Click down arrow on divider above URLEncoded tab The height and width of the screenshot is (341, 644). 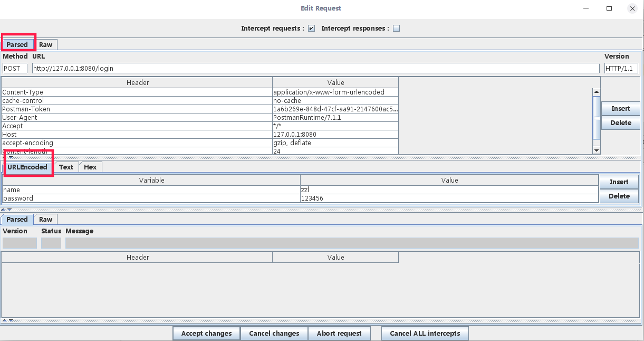[11, 157]
